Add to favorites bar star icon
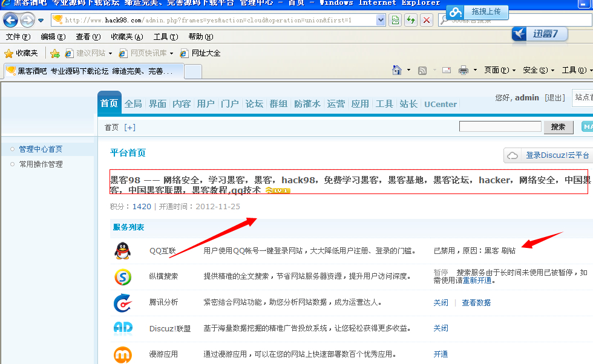 click(55, 53)
